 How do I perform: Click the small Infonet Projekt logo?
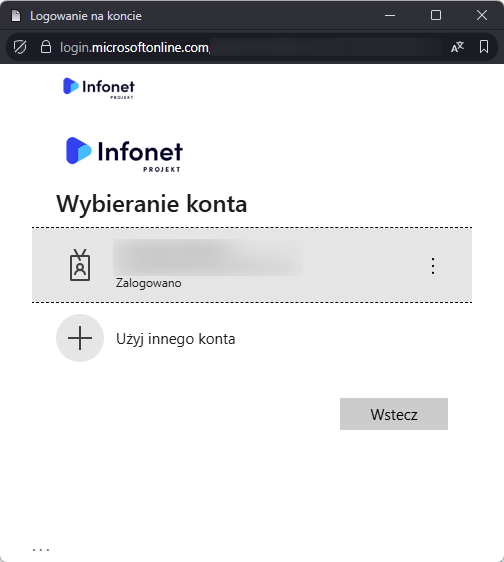[99, 88]
